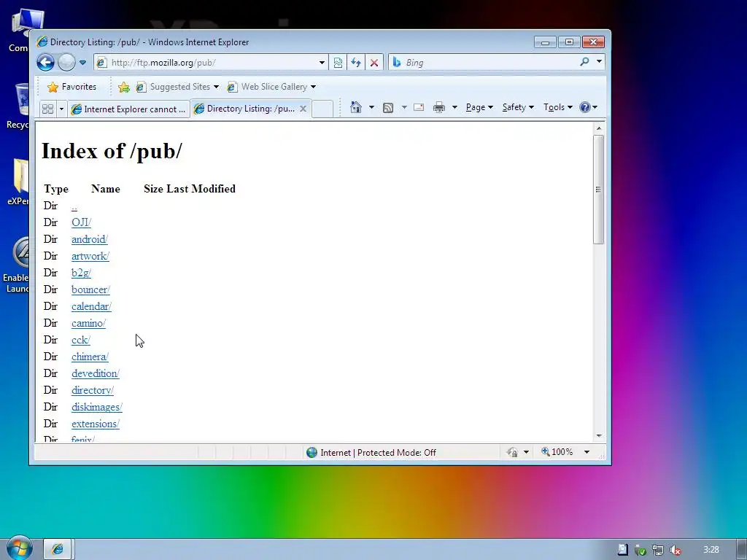Viewport: 747px width, 560px height.
Task: Click the InPrivate filtering status icon
Action: [x=513, y=452]
